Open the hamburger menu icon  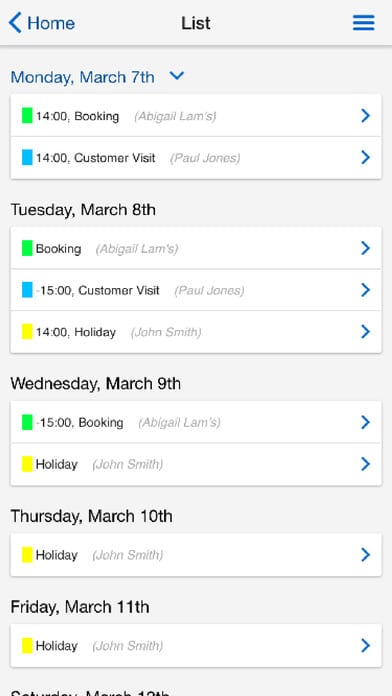point(364,23)
